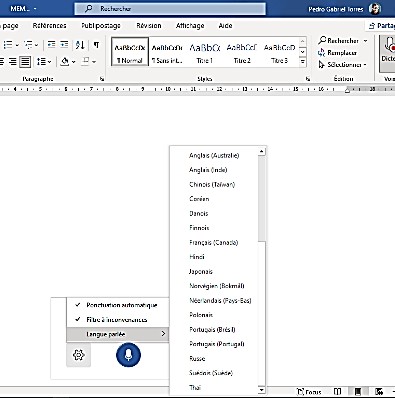Click the Rechercher search box
Screen dimensions: 395x398
coord(170,9)
